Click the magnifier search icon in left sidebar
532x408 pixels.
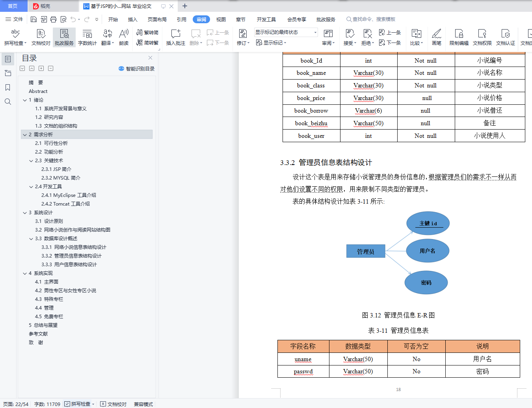(x=8, y=102)
